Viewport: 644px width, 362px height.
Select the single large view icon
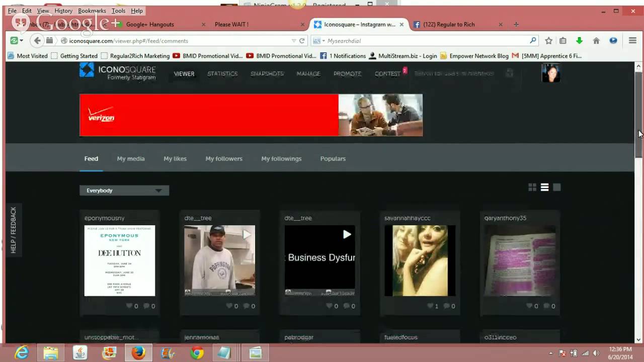coord(556,187)
